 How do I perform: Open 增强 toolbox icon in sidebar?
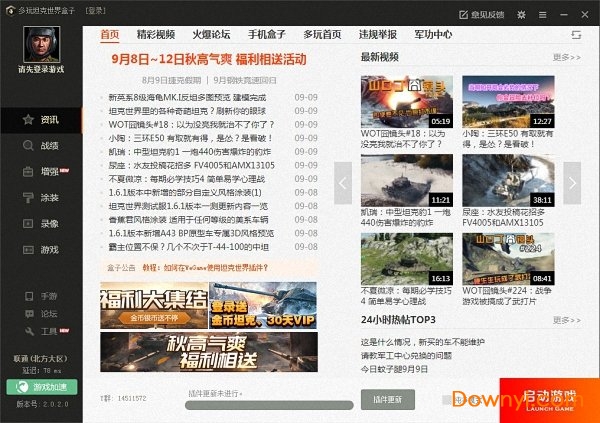pos(28,171)
